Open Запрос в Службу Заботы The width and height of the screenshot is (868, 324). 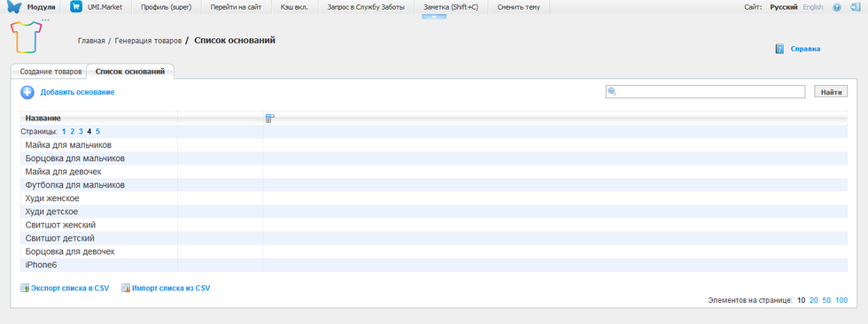[x=366, y=7]
